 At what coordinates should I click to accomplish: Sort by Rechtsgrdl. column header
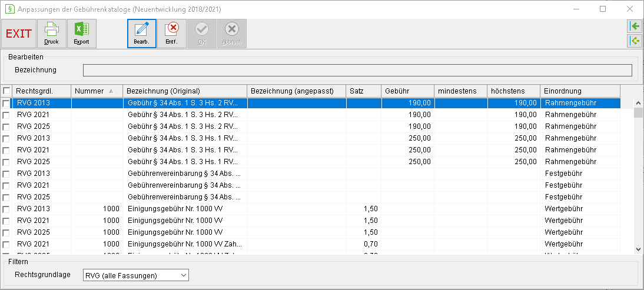click(42, 91)
